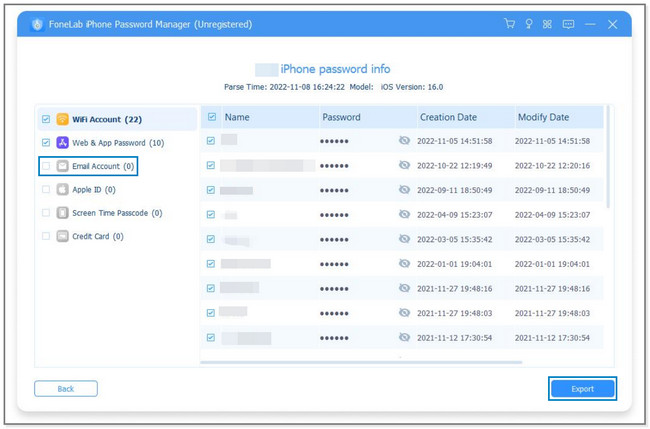The height and width of the screenshot is (429, 650).
Task: Show password created 2021-11-12 17:30:54
Action: point(404,337)
